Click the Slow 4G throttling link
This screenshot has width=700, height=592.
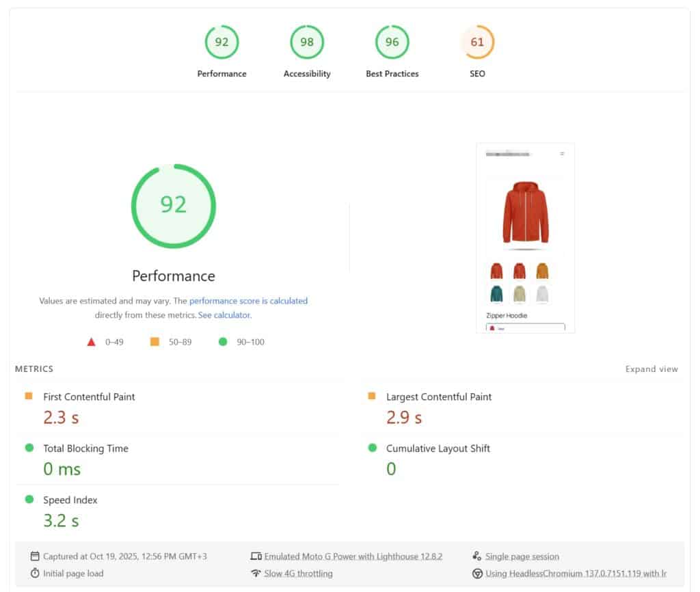pyautogui.click(x=298, y=574)
